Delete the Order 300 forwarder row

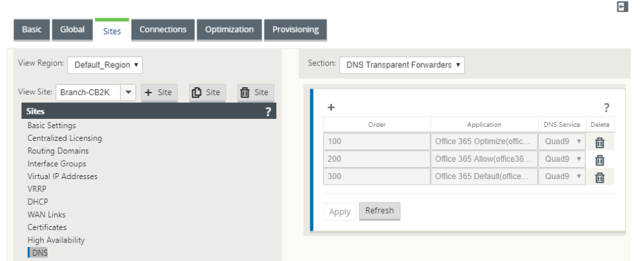pyautogui.click(x=600, y=177)
